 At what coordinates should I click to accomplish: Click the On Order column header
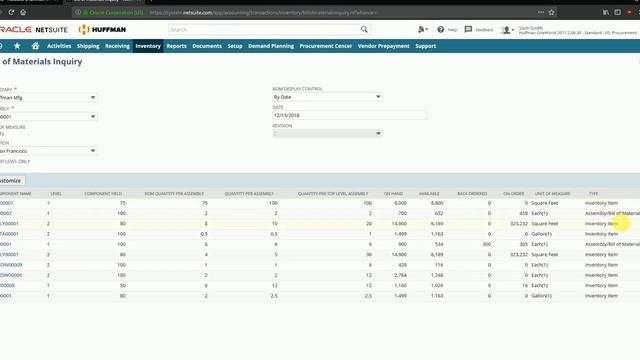coord(513,193)
